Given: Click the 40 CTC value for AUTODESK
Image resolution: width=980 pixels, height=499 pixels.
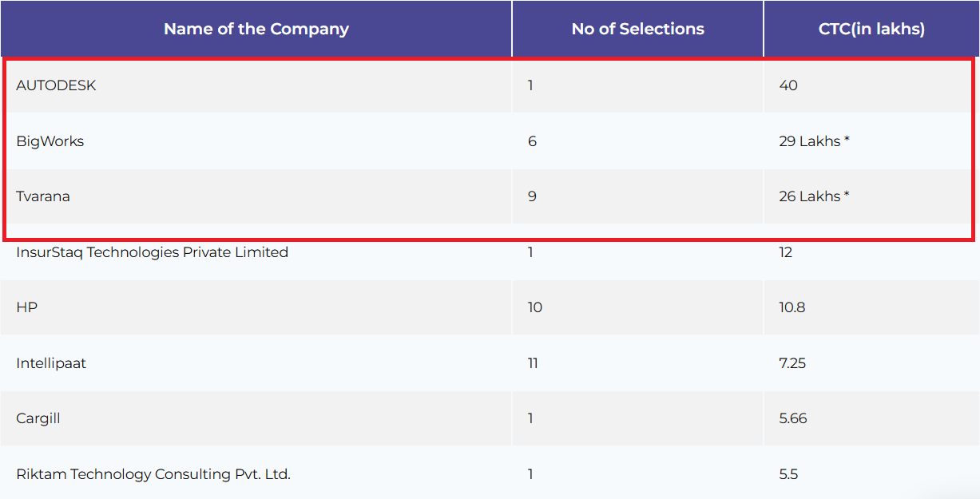Looking at the screenshot, I should click(788, 85).
